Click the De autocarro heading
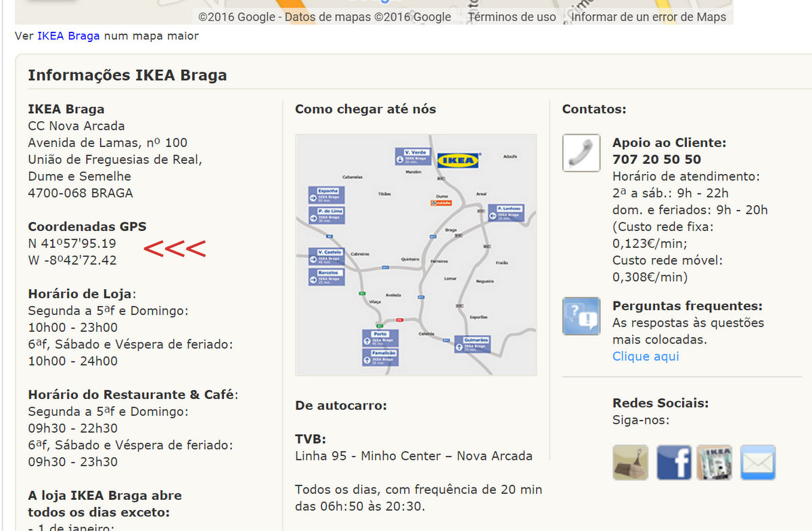The height and width of the screenshot is (531, 812). [x=341, y=406]
